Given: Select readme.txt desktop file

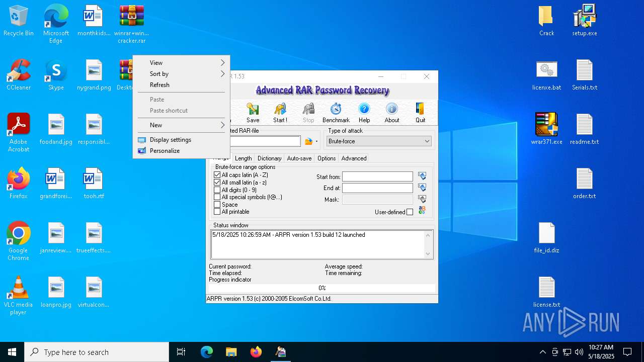Looking at the screenshot, I should tap(585, 129).
